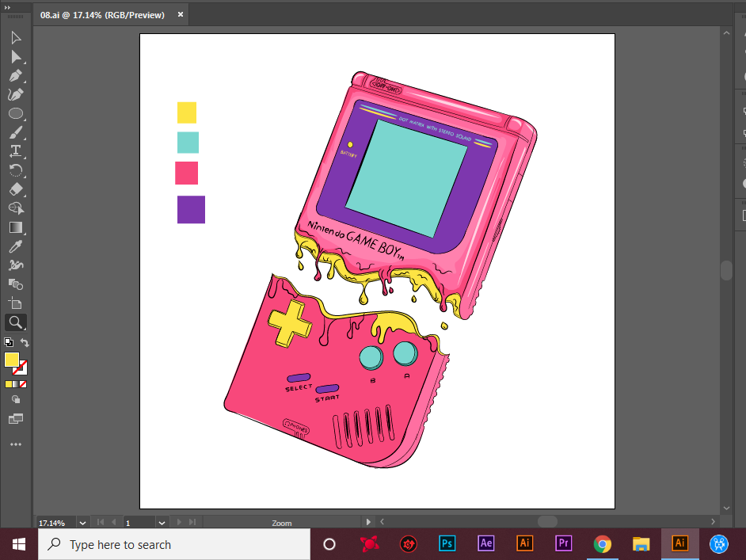746x560 pixels.
Task: Set None for fill with red-slash button
Action: (23, 384)
